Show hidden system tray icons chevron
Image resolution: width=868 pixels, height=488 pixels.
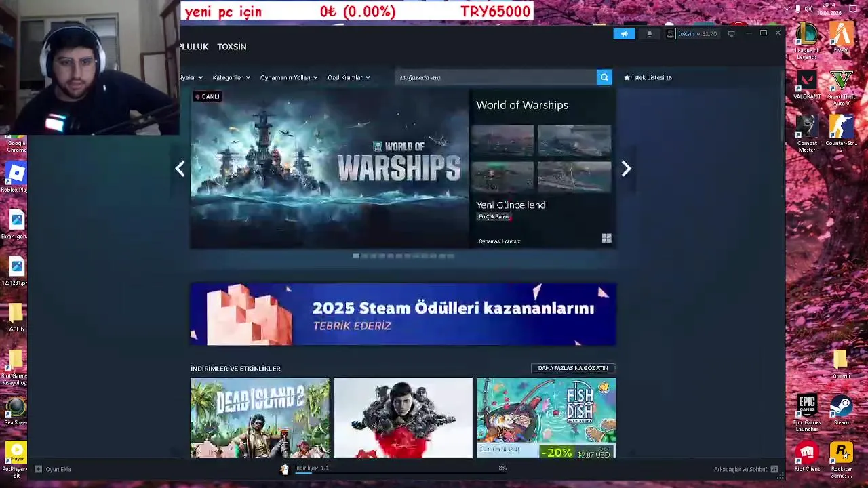pyautogui.click(x=787, y=9)
